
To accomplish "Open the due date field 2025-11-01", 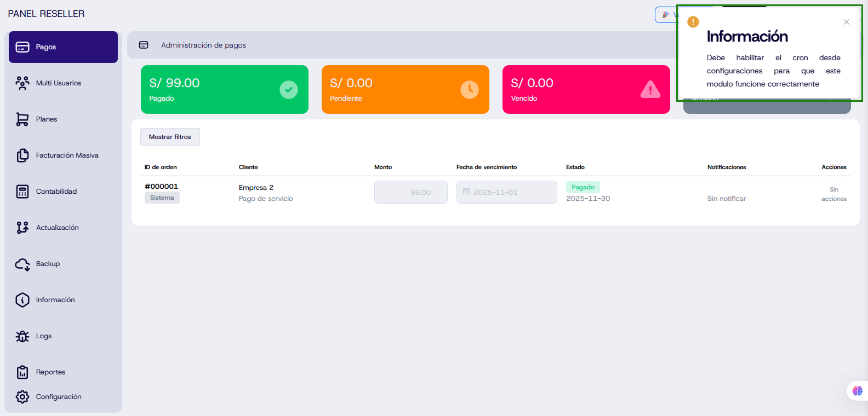I will 506,192.
